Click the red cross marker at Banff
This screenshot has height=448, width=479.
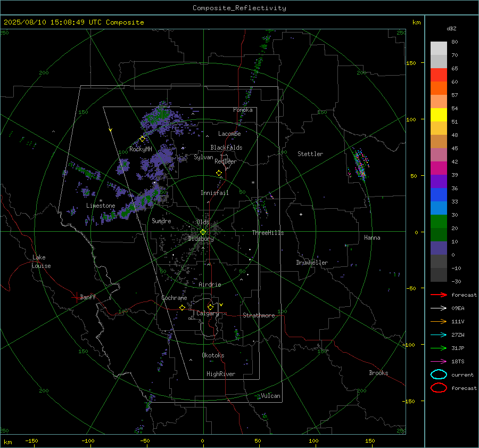pyautogui.click(x=76, y=297)
